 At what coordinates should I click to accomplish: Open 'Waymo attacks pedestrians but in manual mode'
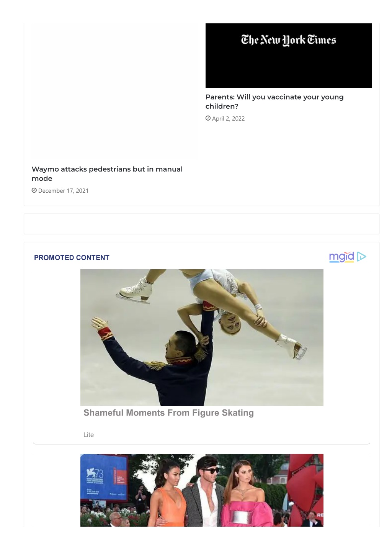107,174
